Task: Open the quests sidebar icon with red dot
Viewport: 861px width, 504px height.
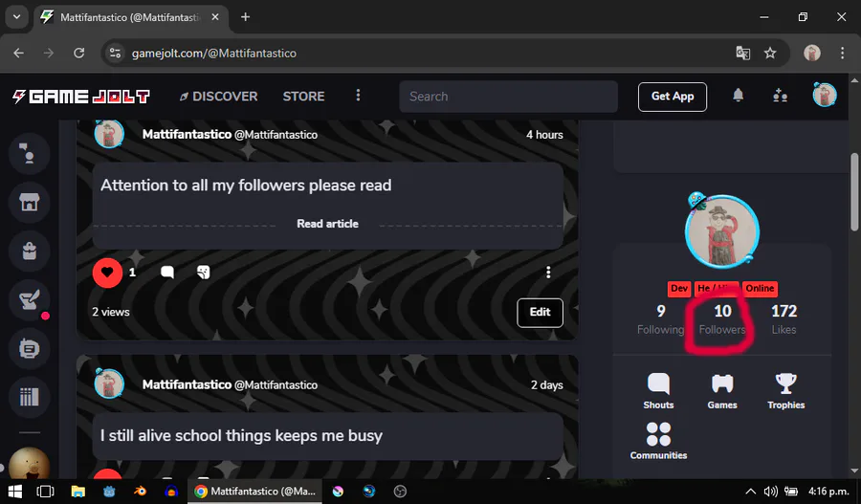Action: click(x=30, y=299)
